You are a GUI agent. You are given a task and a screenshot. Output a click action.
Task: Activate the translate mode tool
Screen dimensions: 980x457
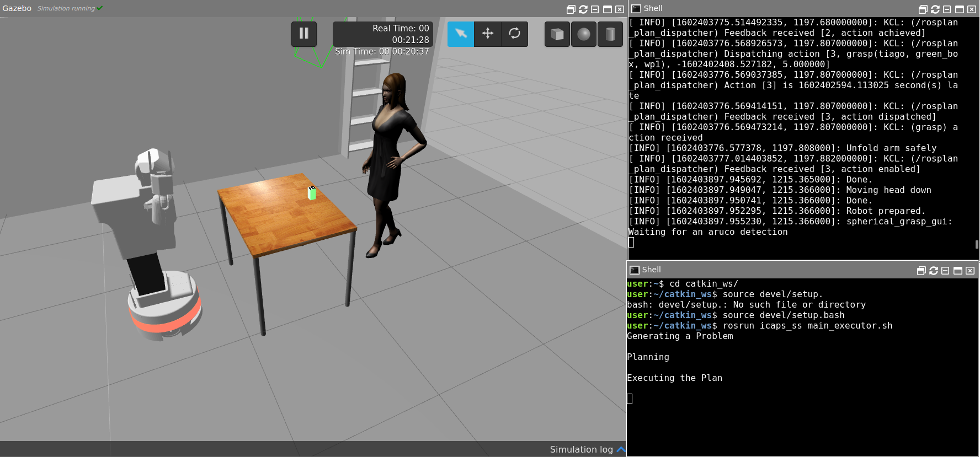coord(488,34)
